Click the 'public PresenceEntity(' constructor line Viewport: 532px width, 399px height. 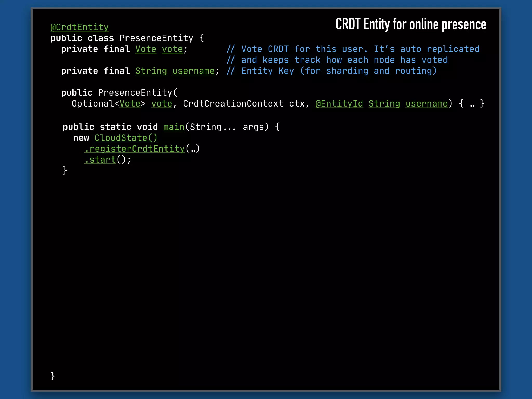pyautogui.click(x=119, y=93)
